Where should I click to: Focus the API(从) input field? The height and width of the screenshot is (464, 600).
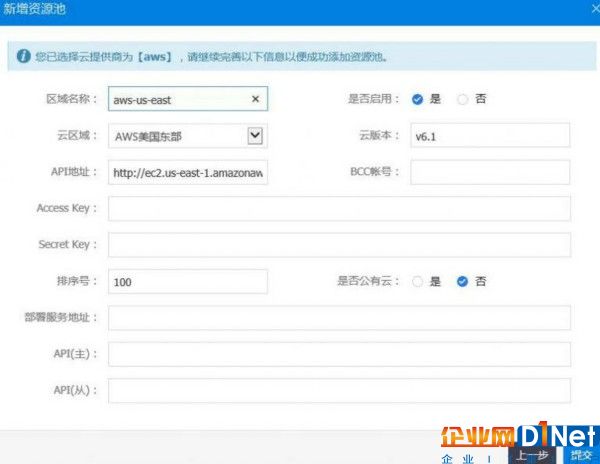[339, 391]
